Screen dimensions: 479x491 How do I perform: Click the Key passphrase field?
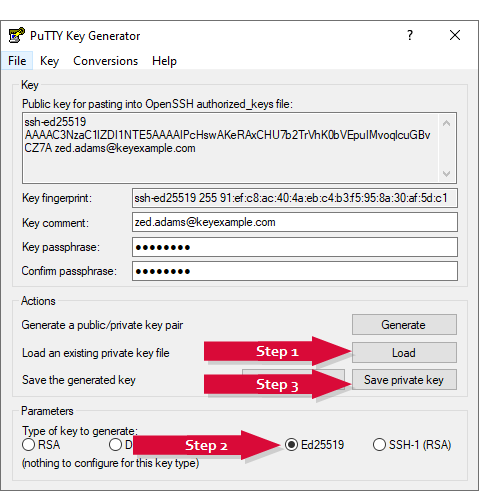(x=295, y=247)
